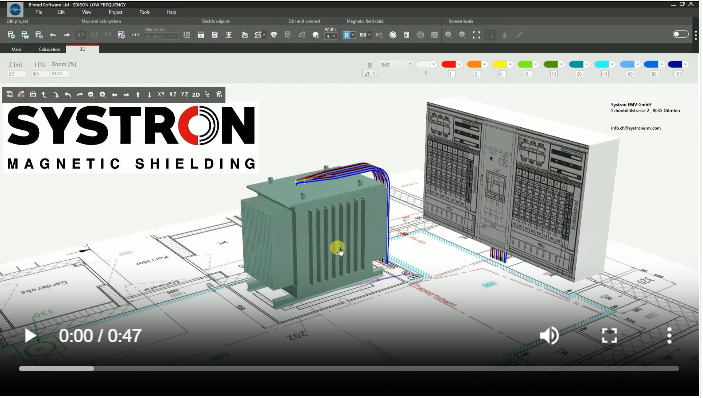Open the Edit menu
The width and height of the screenshot is (703, 398).
[61, 12]
